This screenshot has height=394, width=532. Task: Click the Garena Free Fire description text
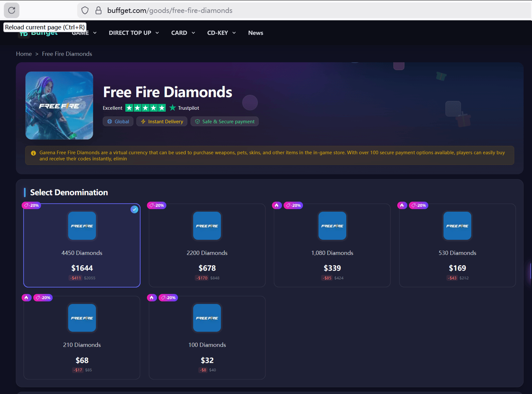[x=272, y=155]
